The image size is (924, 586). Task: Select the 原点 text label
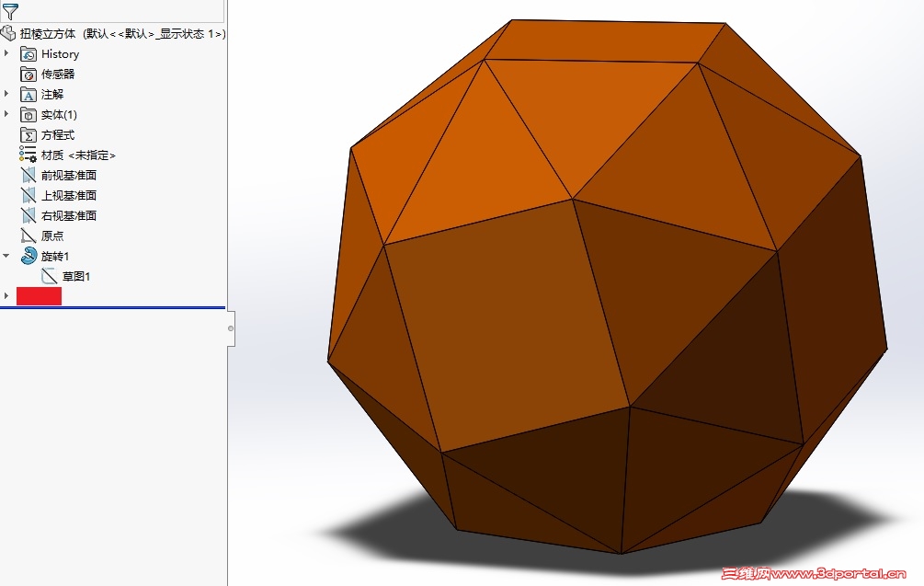52,236
